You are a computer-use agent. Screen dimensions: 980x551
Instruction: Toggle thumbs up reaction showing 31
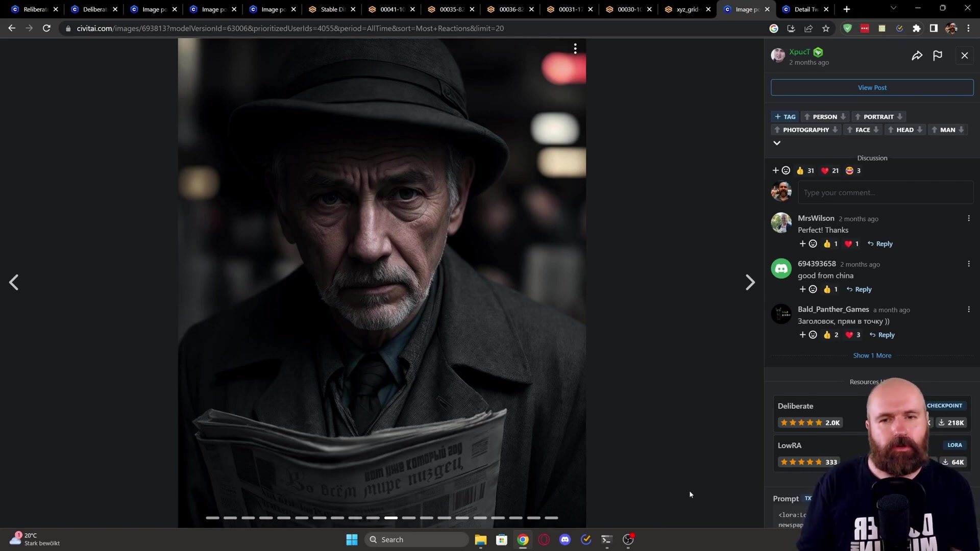pos(805,170)
